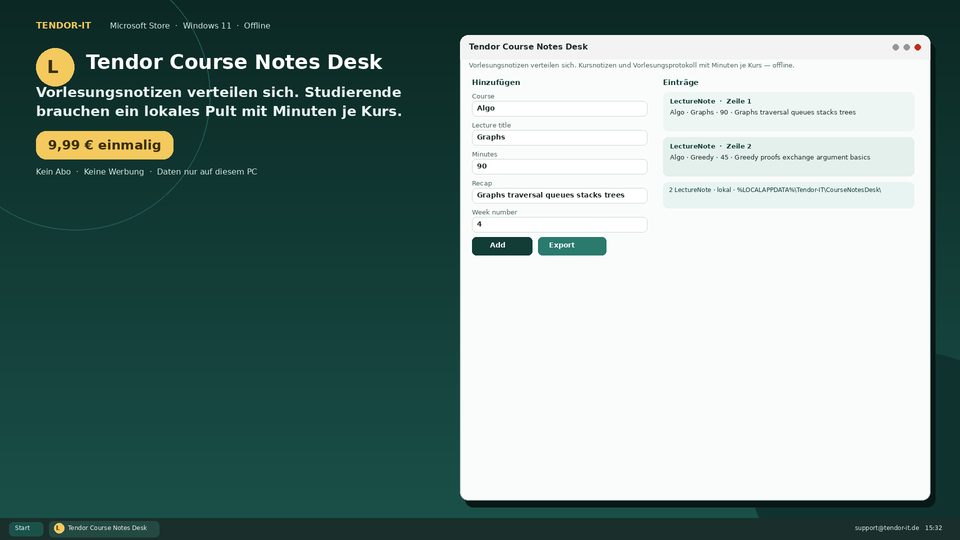Click the window title Tendor Course Notes Desk

pyautogui.click(x=528, y=47)
